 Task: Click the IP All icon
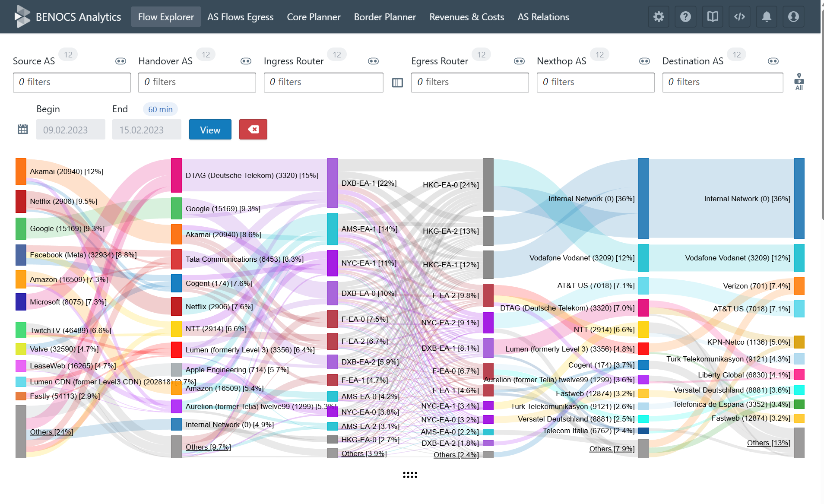tap(799, 82)
